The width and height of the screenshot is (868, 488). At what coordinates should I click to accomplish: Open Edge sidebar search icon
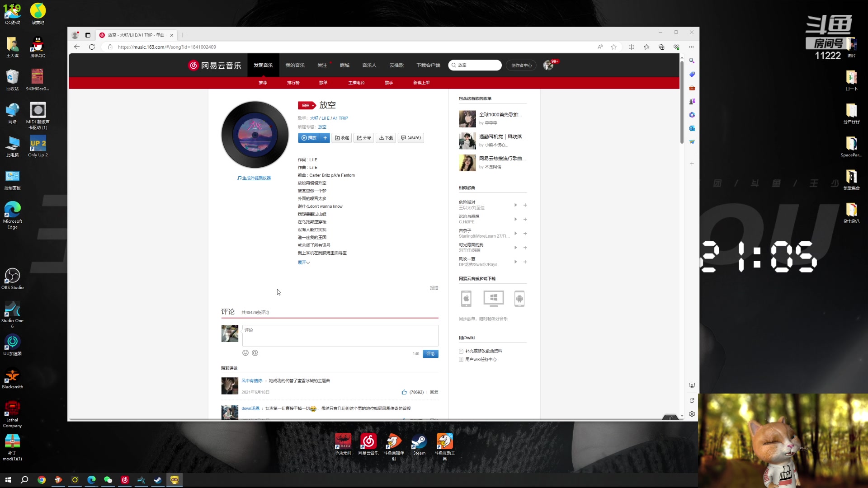click(692, 61)
